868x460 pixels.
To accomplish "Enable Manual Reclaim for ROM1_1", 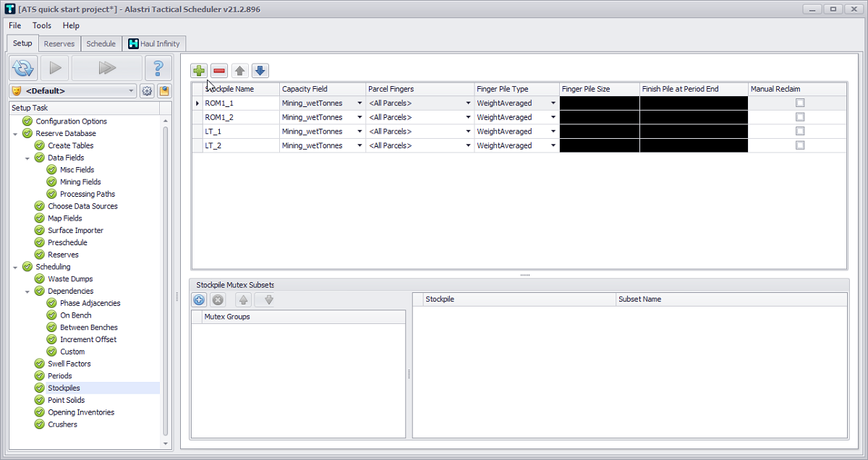I will (x=799, y=103).
